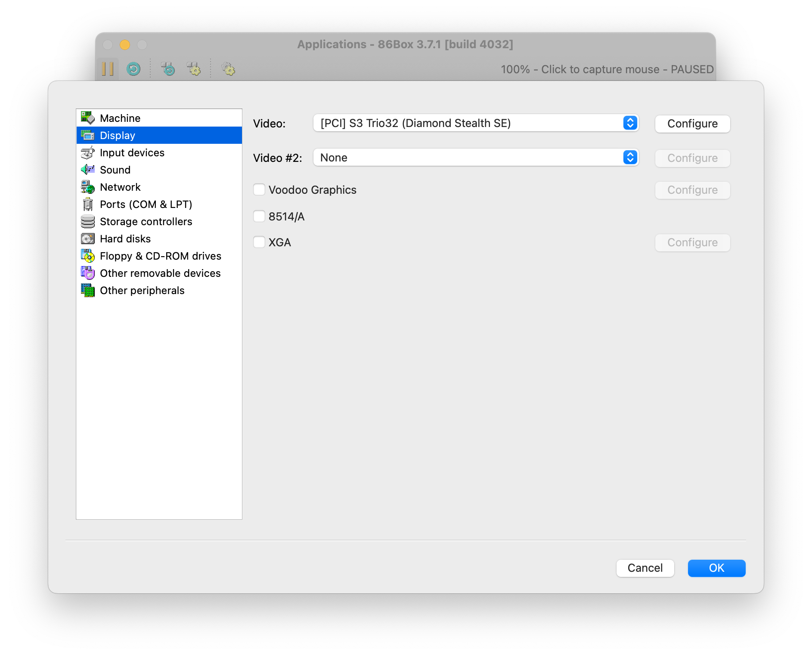Click the Storage controllers disk-stack icon

click(x=88, y=221)
